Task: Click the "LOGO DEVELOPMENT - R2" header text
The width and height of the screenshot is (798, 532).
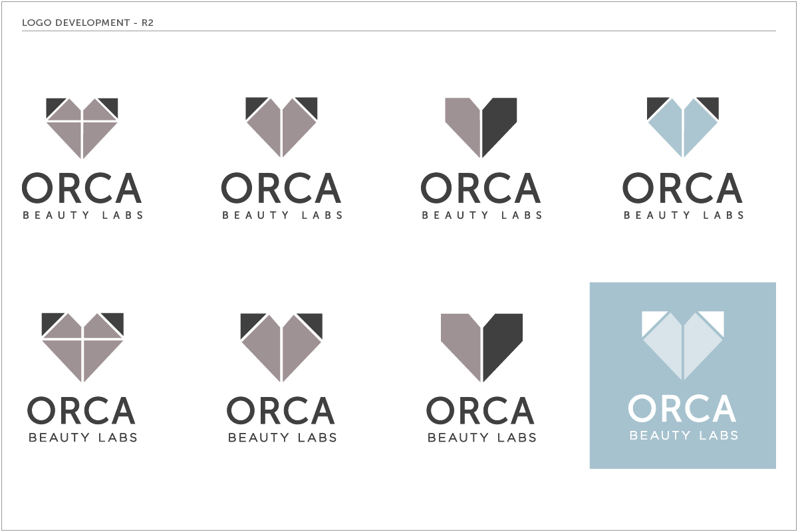Action: coord(88,23)
